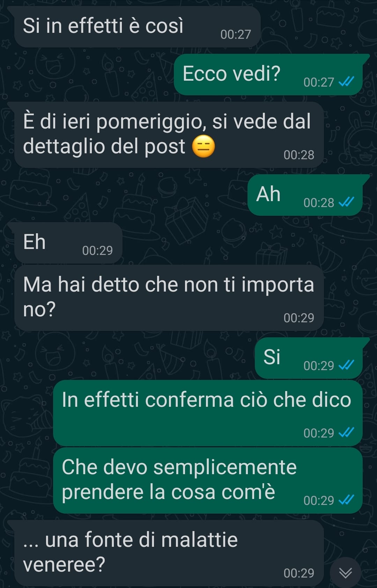The image size is (377, 588).
Task: Tap the blue read ticks on 'Si' message
Action: 346,365
